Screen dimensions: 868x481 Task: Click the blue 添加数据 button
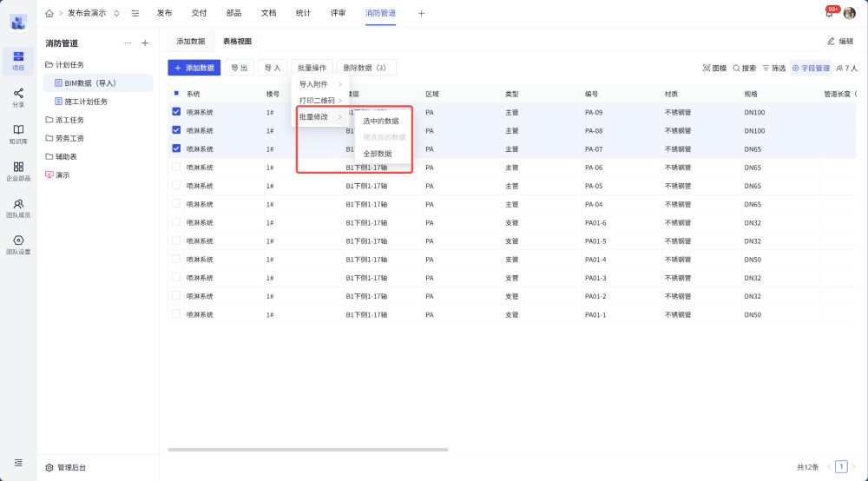(x=194, y=68)
